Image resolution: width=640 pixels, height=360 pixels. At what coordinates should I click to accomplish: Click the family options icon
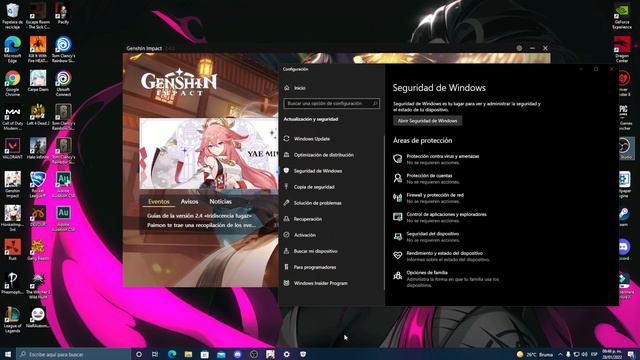398,276
